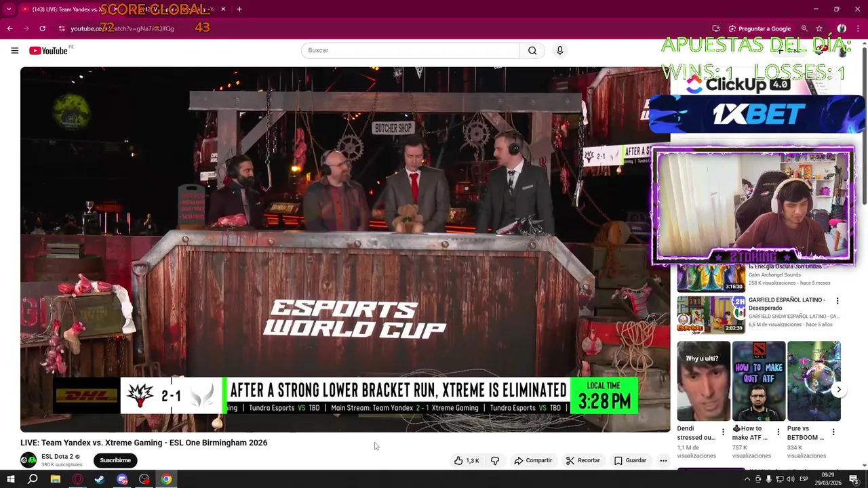Open options for the Pure vs BETBOOM short
The image size is (868, 488).
coord(833,432)
